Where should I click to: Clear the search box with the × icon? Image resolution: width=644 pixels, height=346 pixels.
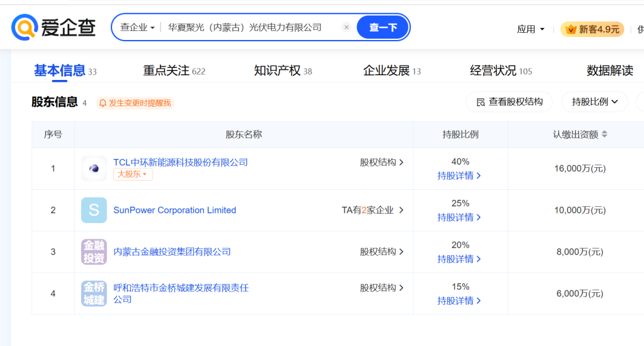coord(346,27)
